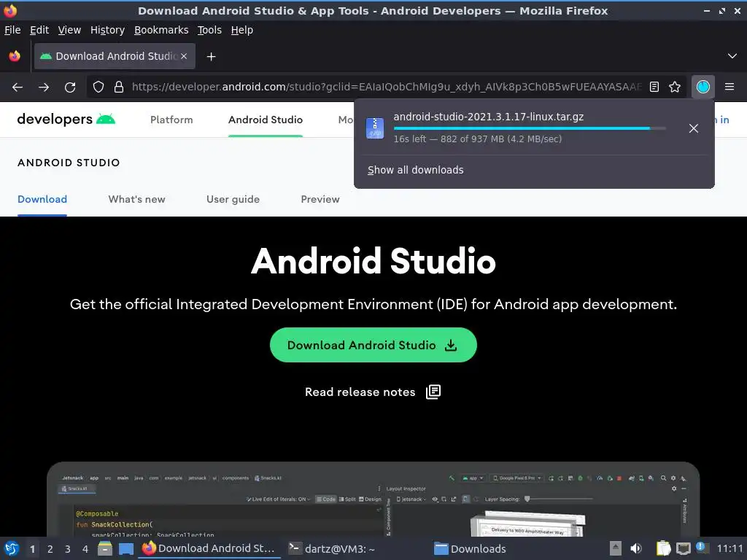Click the Android Studio IDE screenshot
Viewport: 747px width, 560px height.
(x=373, y=499)
